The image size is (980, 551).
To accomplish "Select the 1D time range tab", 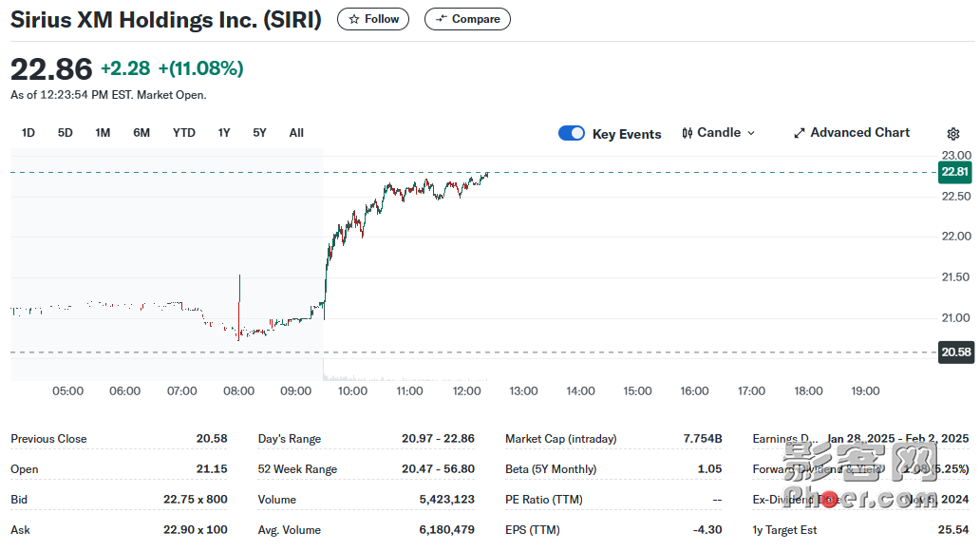I will pyautogui.click(x=28, y=133).
